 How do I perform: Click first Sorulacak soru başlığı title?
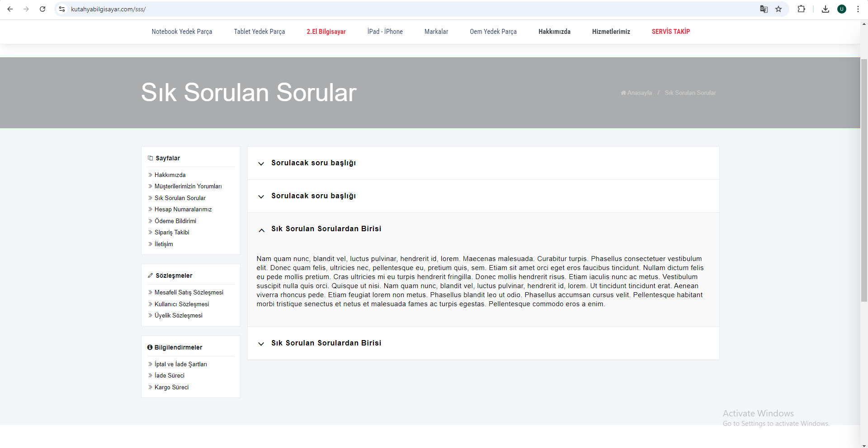click(x=313, y=163)
